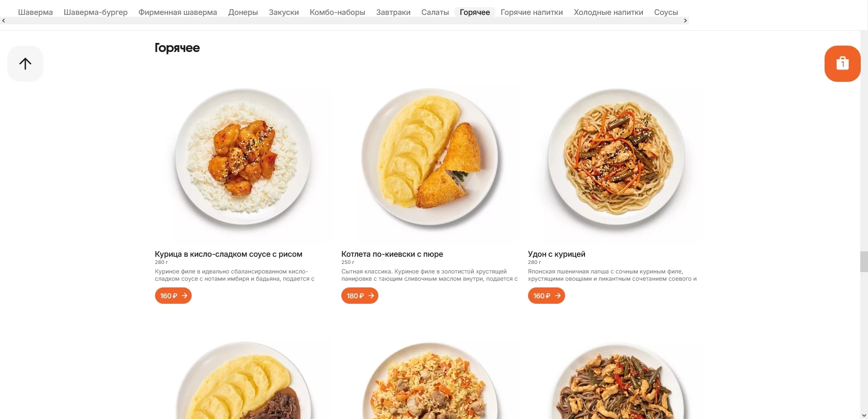Open the Kiev cutlet with mash photo
The height and width of the screenshot is (419, 868).
tap(429, 157)
